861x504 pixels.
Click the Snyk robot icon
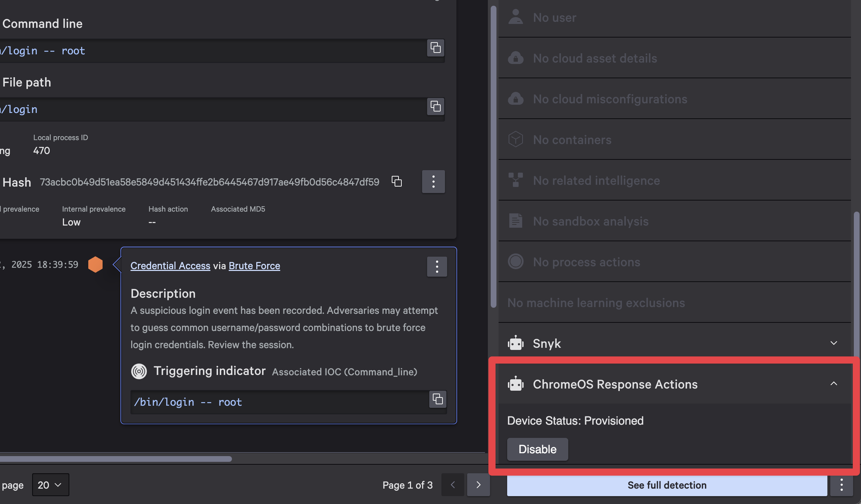point(515,343)
